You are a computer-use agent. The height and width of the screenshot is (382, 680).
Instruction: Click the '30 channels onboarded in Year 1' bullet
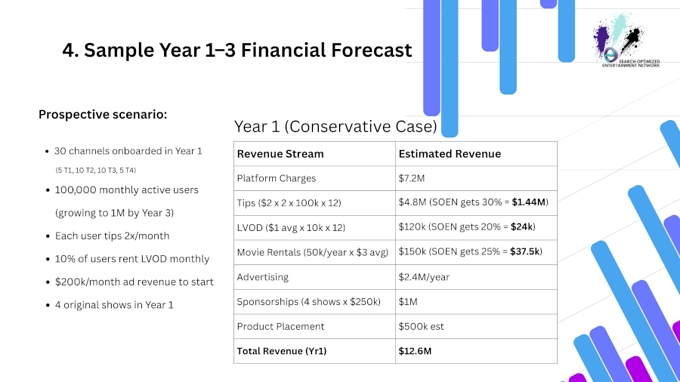pos(128,151)
